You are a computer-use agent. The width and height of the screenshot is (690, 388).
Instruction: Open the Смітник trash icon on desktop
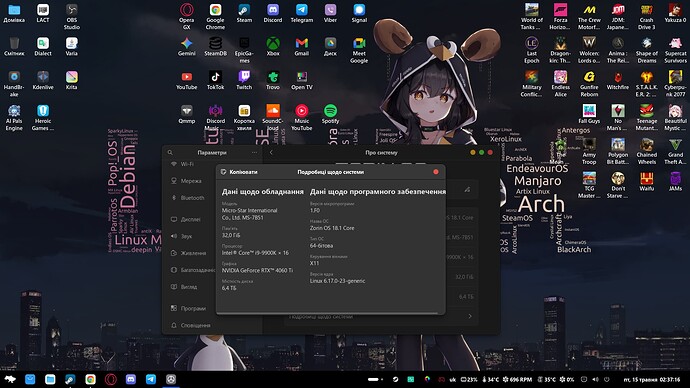pos(14,47)
